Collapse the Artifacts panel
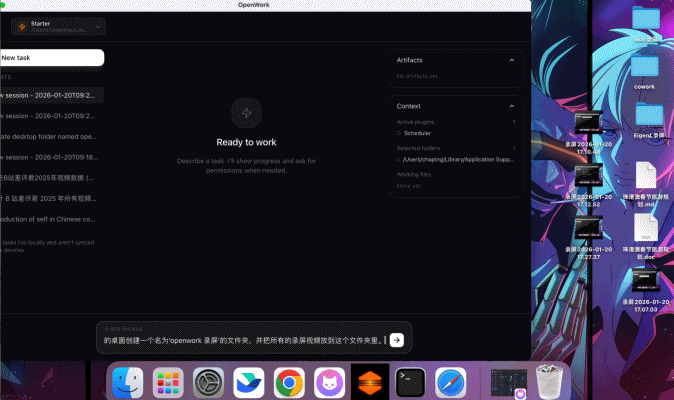The height and width of the screenshot is (400, 674). (x=512, y=60)
